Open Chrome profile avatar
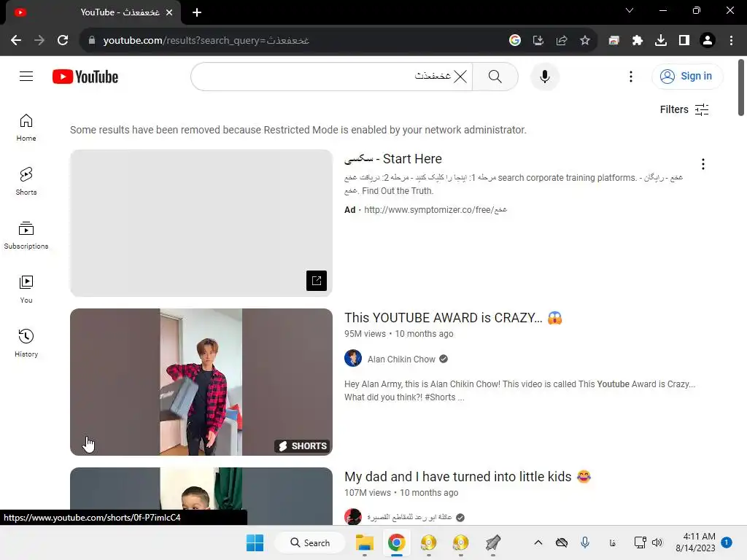 [708, 41]
